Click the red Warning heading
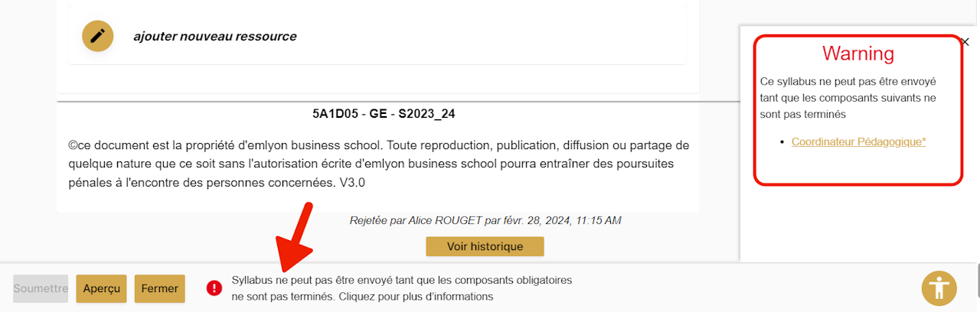The height and width of the screenshot is (312, 980). coord(858,54)
